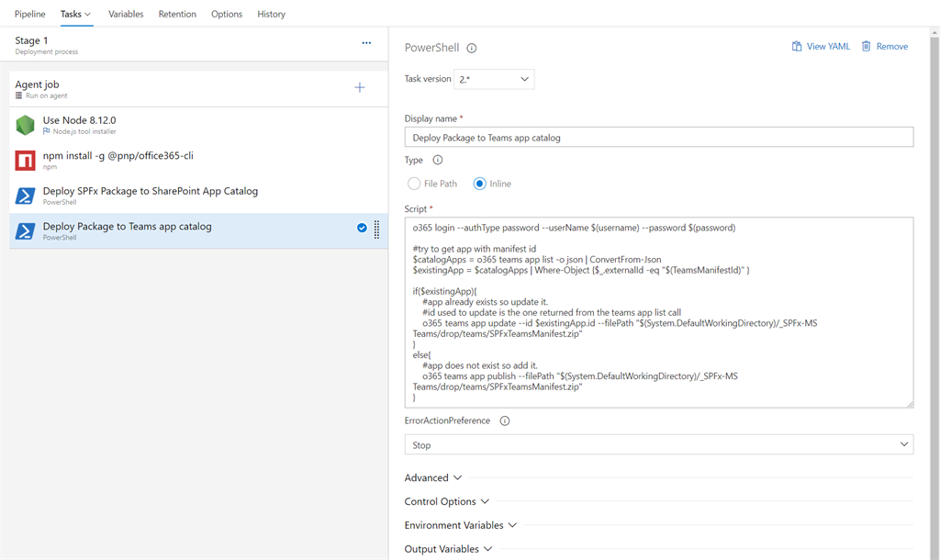
Task: Switch to the History tab
Action: (272, 14)
